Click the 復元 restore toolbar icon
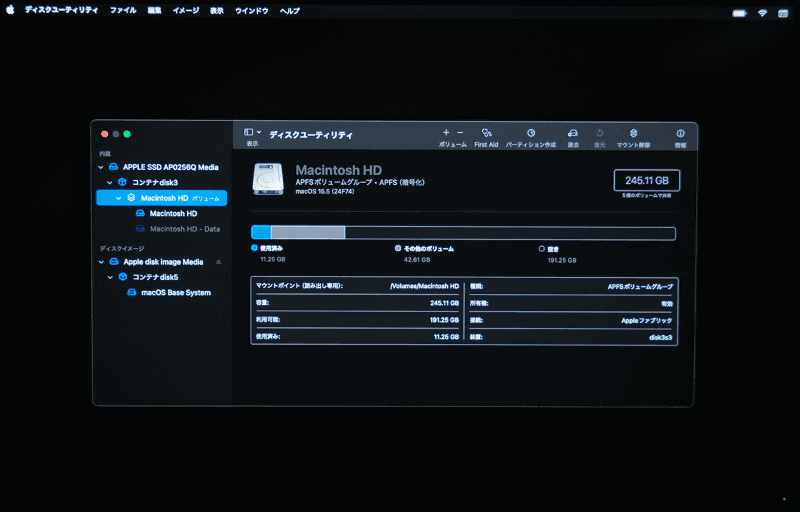The image size is (800, 512). [x=599, y=133]
